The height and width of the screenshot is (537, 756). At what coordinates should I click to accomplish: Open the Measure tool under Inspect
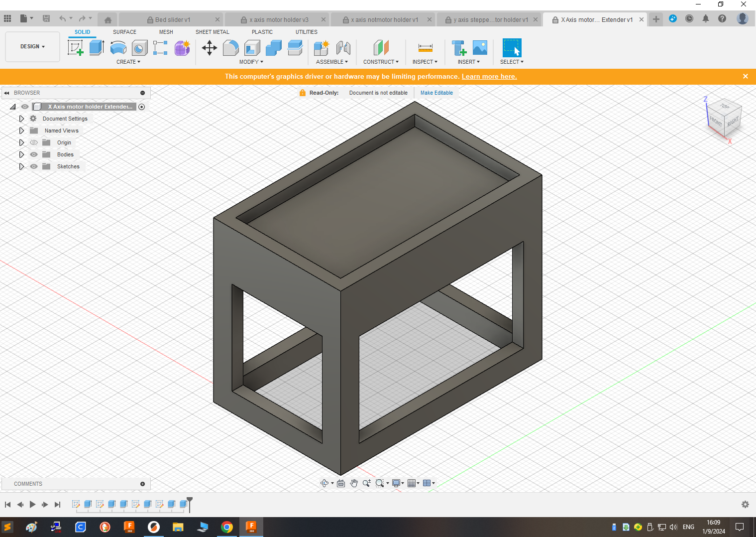425,47
